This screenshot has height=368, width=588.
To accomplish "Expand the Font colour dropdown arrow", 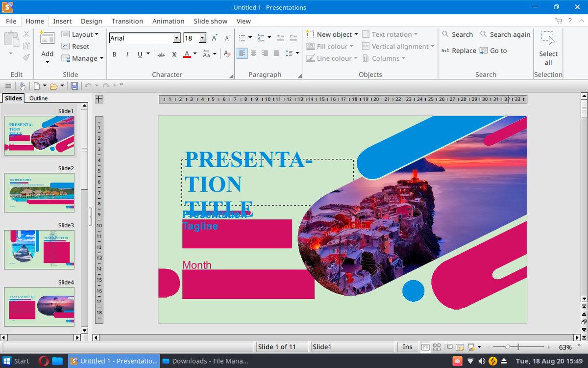I will pos(195,54).
